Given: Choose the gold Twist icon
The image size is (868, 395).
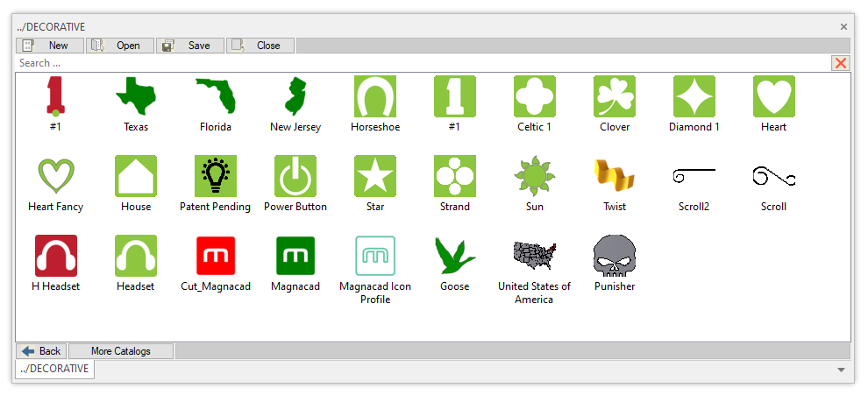Looking at the screenshot, I should click(614, 176).
